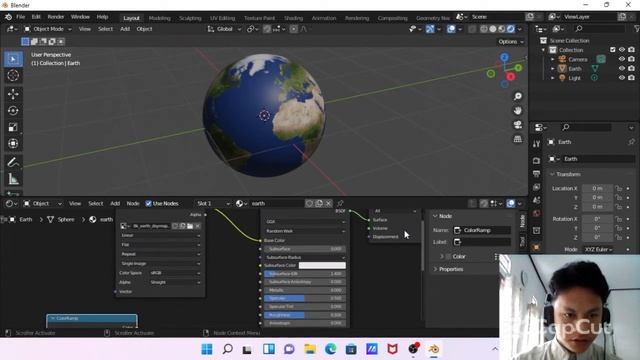Switch to rendered shading
640x360 pixels.
coord(511,29)
